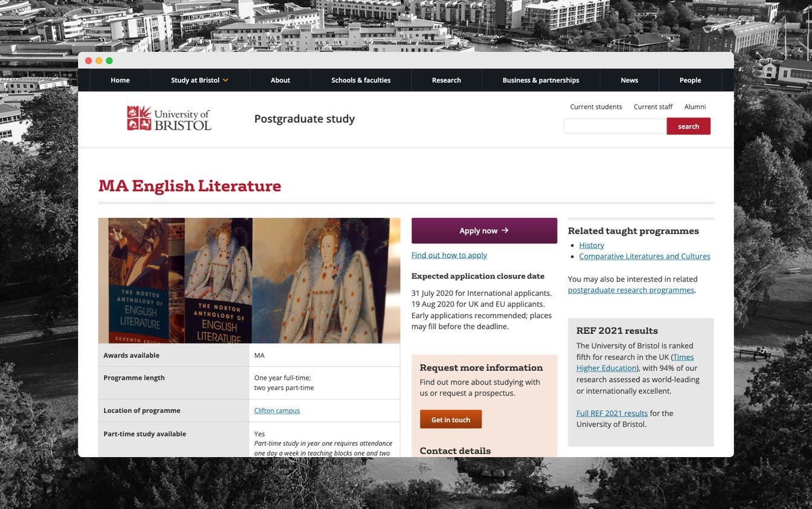This screenshot has width=812, height=509.
Task: Click Part-time study available row label
Action: point(144,434)
